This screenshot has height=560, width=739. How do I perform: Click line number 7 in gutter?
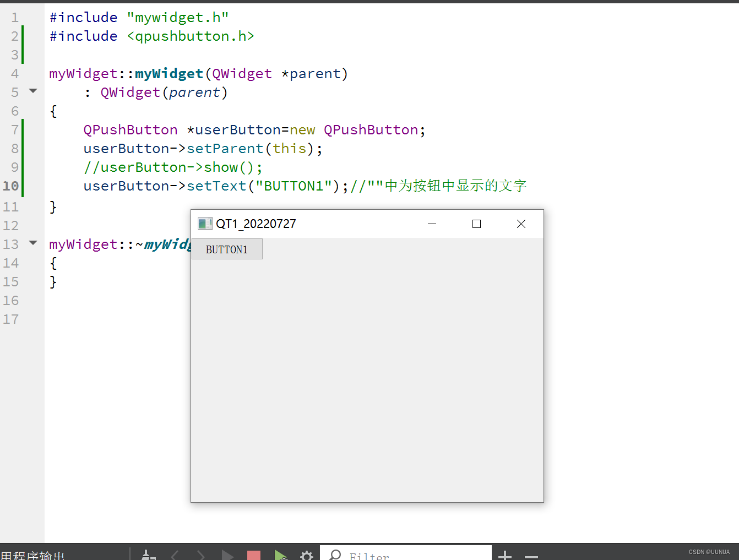point(15,130)
